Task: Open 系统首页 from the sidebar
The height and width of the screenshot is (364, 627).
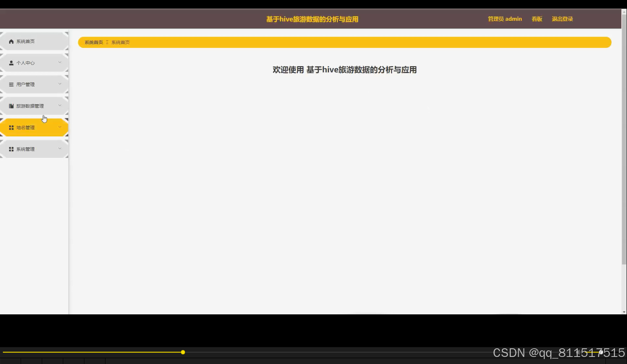Action: pos(26,41)
